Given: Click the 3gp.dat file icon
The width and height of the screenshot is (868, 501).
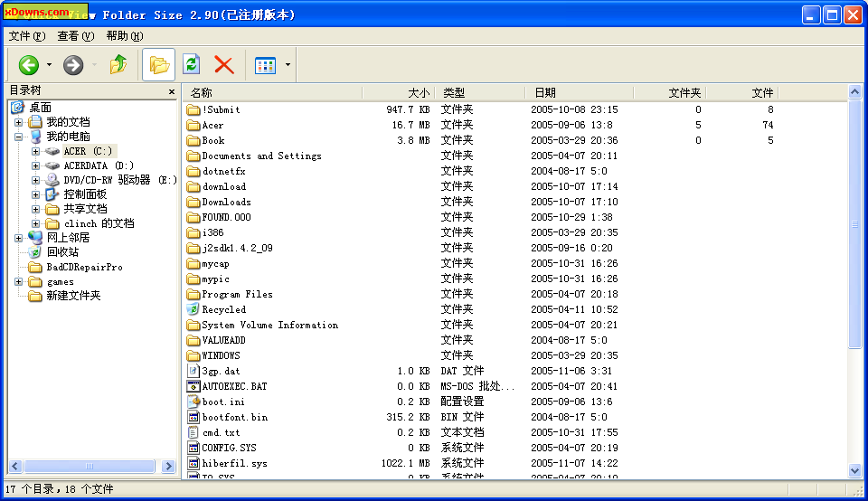Looking at the screenshot, I should pyautogui.click(x=193, y=371).
